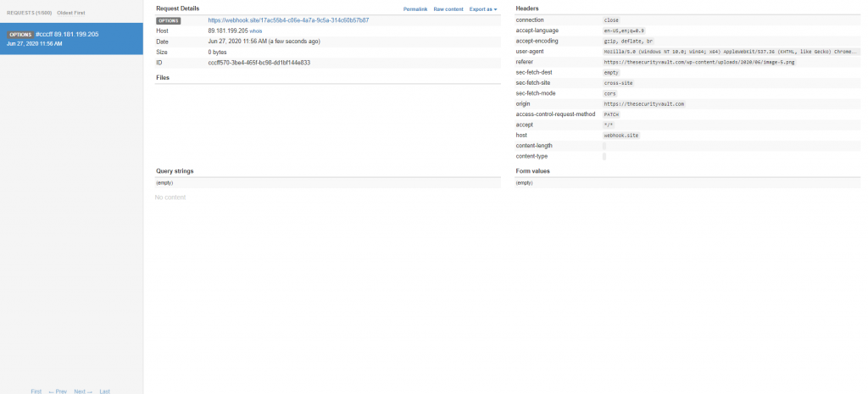This screenshot has height=394, width=868.
Task: Go to Next page of requests
Action: [83, 391]
